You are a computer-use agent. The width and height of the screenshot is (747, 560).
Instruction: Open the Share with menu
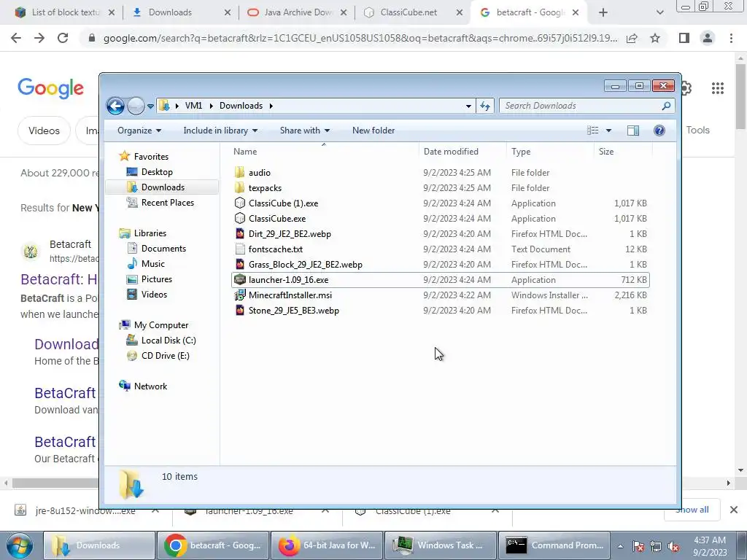[x=304, y=131]
